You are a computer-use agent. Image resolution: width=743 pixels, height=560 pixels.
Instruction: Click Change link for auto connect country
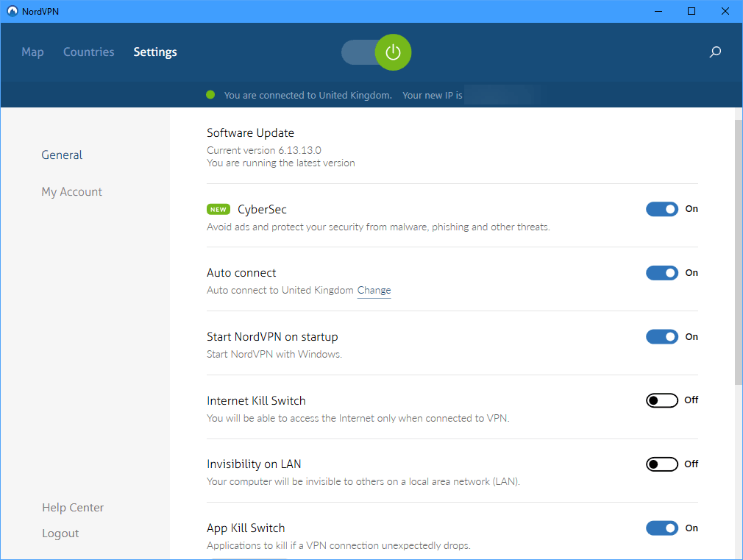tap(374, 290)
